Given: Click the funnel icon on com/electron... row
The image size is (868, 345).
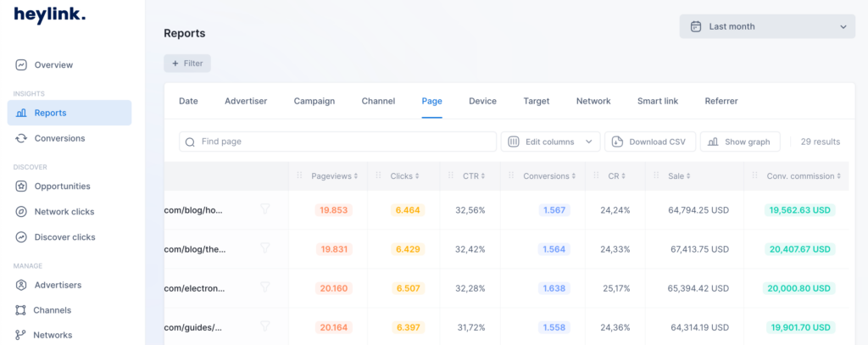Looking at the screenshot, I should point(265,287).
